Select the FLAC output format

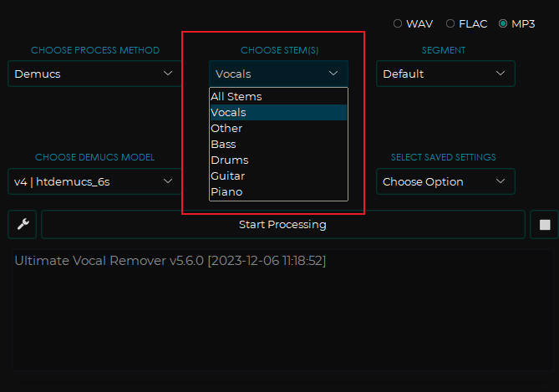pos(450,23)
